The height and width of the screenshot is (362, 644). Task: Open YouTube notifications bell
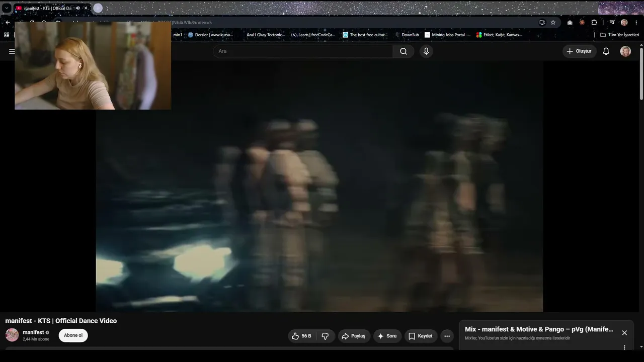(x=606, y=51)
